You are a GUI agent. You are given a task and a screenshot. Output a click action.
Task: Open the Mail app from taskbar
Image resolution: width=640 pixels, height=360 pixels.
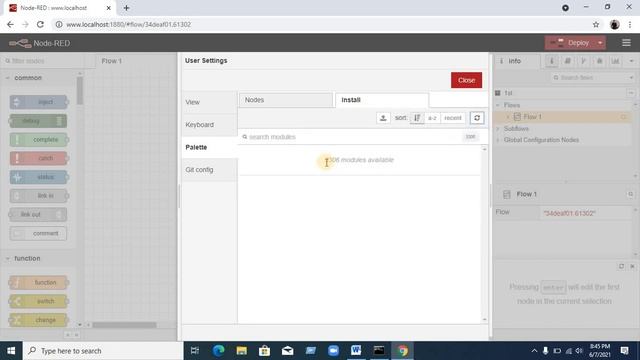(287, 351)
